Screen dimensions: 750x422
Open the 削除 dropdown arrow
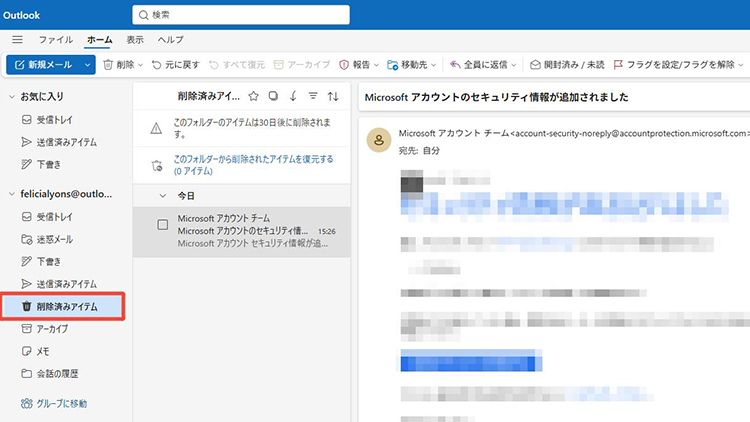click(140, 65)
